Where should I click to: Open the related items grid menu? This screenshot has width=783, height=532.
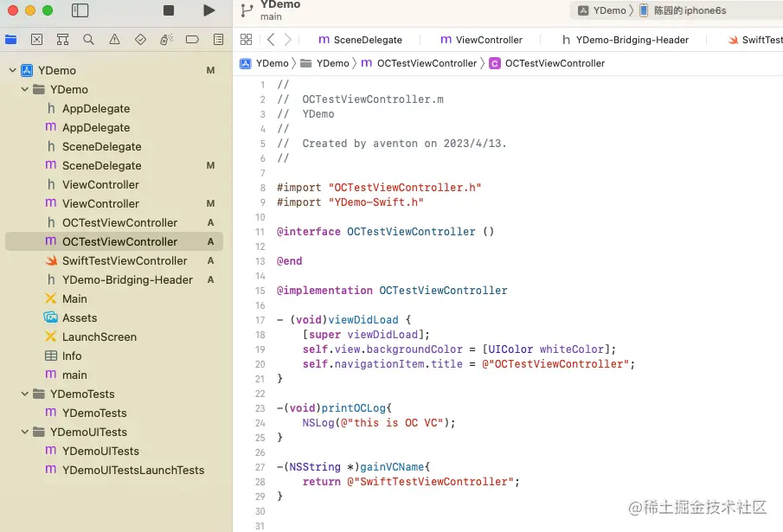(247, 40)
